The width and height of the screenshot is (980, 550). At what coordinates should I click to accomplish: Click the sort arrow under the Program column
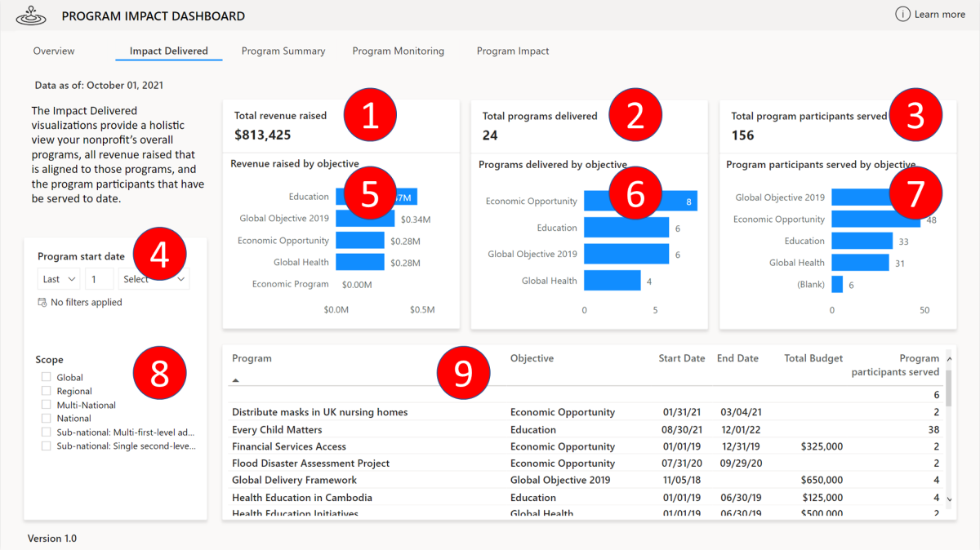pos(236,379)
